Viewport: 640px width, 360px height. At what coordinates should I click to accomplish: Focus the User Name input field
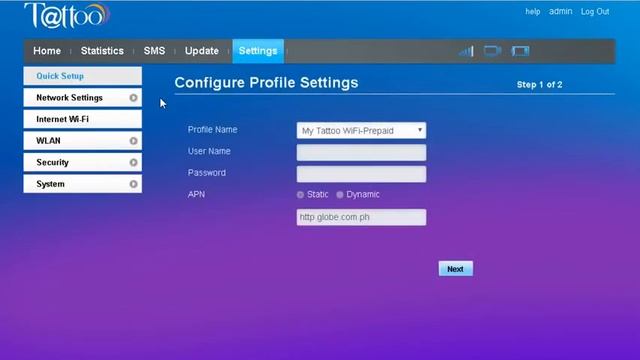[x=361, y=152]
